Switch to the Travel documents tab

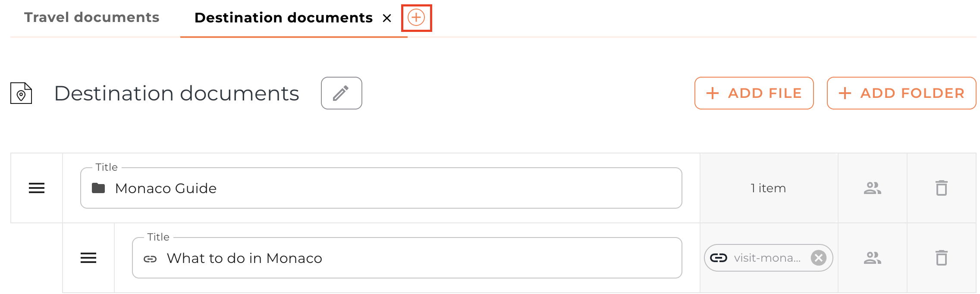(92, 18)
